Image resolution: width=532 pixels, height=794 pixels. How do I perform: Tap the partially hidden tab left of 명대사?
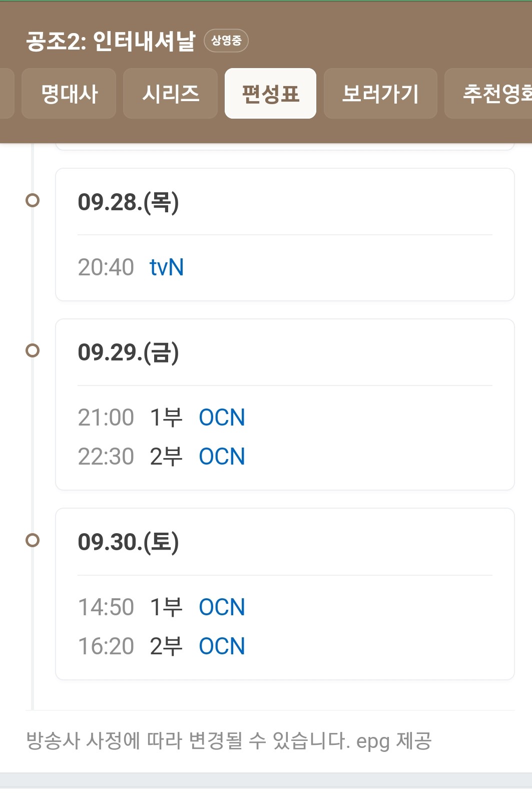point(7,94)
